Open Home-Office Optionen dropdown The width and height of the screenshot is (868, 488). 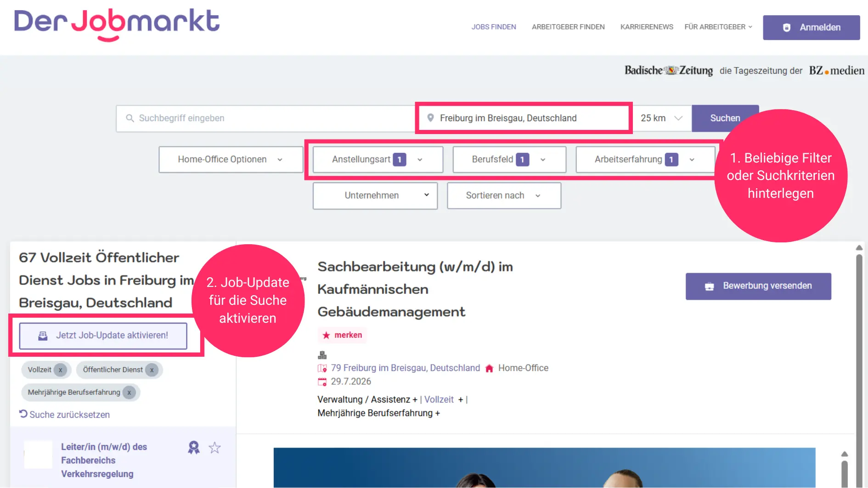(x=231, y=159)
